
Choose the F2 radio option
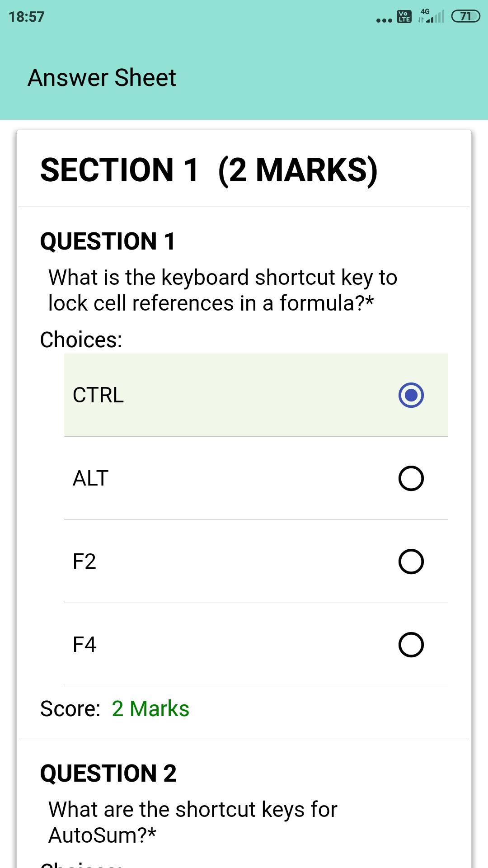coord(411,561)
